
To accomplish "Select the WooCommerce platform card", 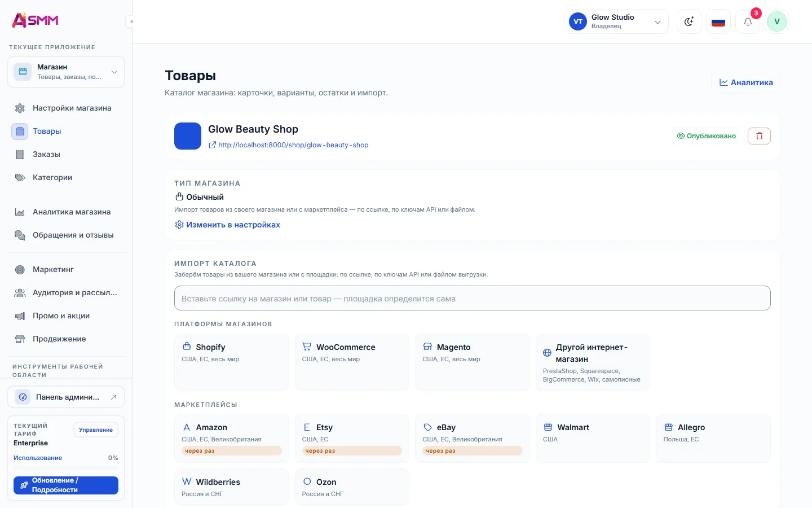I will [x=352, y=362].
